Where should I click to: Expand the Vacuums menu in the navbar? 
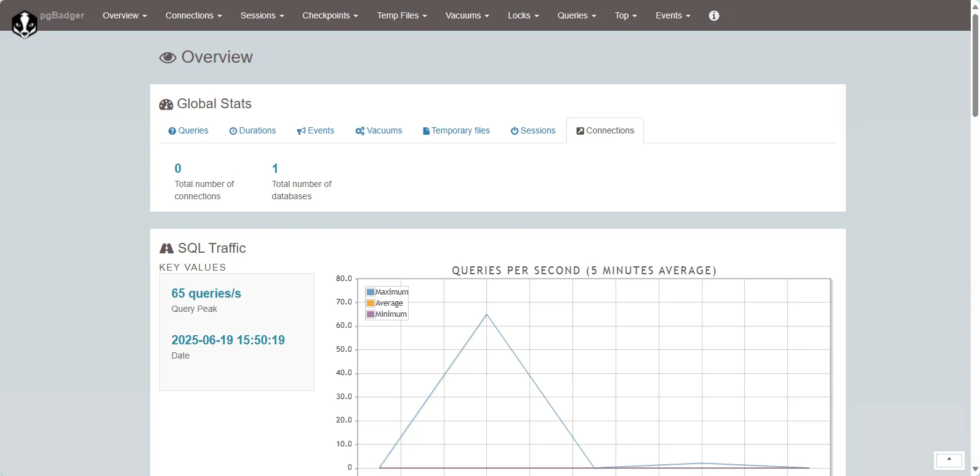(x=467, y=15)
